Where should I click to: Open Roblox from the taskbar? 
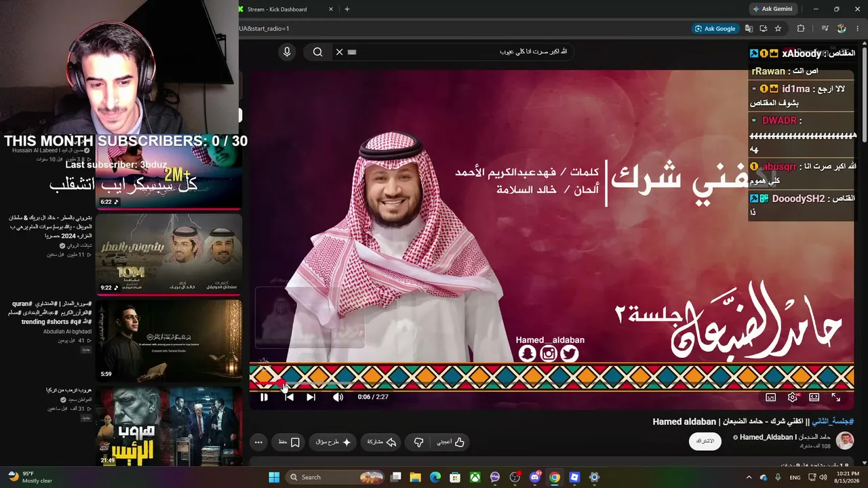(574, 477)
